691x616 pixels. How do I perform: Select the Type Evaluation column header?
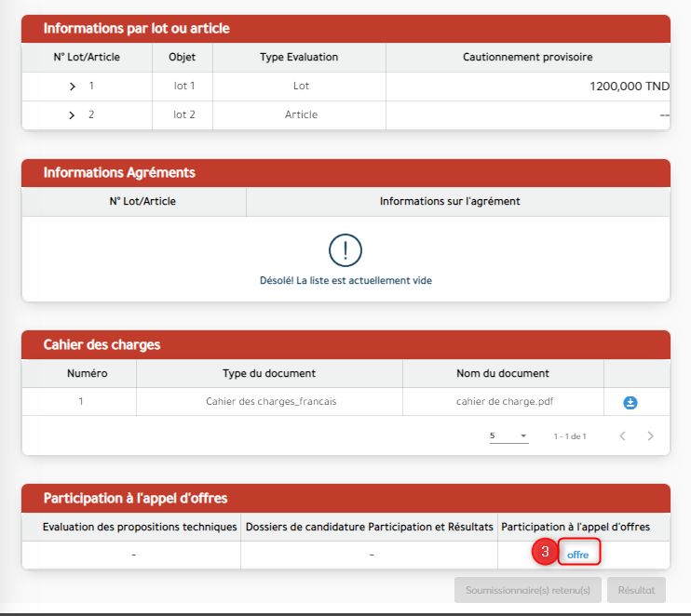(x=299, y=58)
